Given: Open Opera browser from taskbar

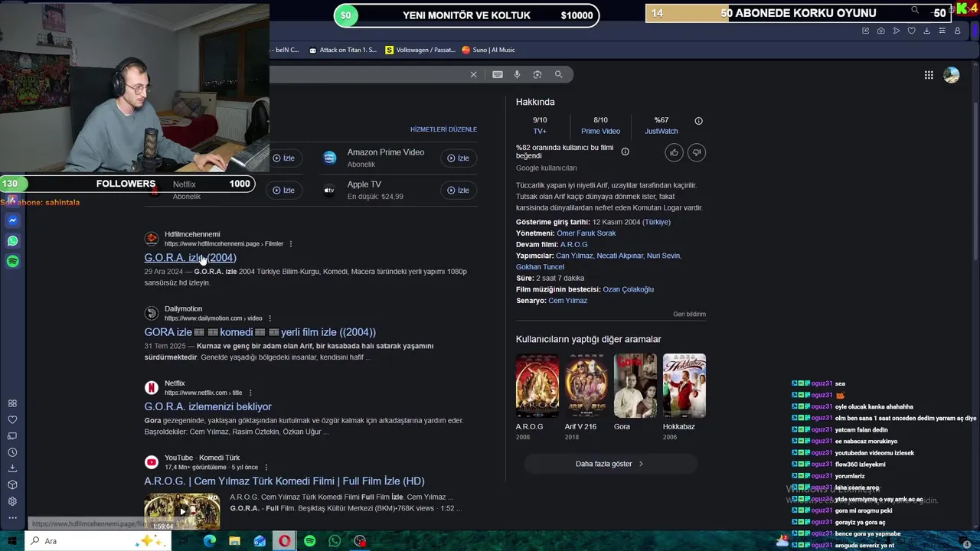Looking at the screenshot, I should pyautogui.click(x=285, y=541).
